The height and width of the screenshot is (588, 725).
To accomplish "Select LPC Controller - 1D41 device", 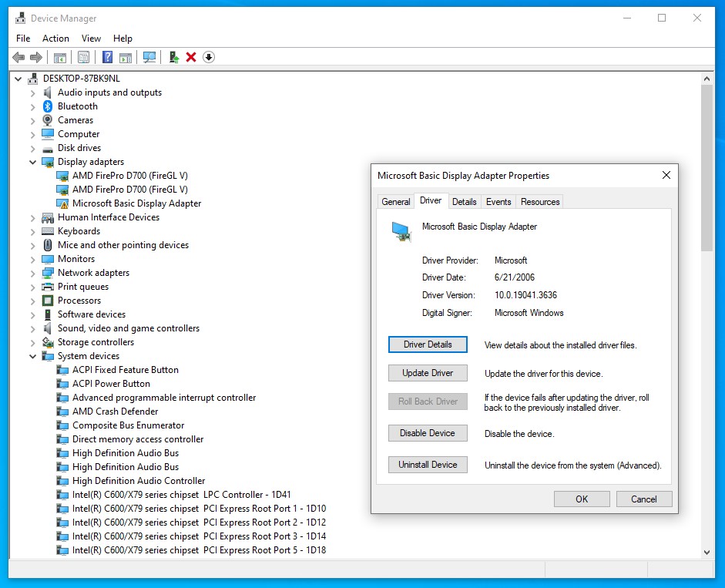I will [x=181, y=495].
